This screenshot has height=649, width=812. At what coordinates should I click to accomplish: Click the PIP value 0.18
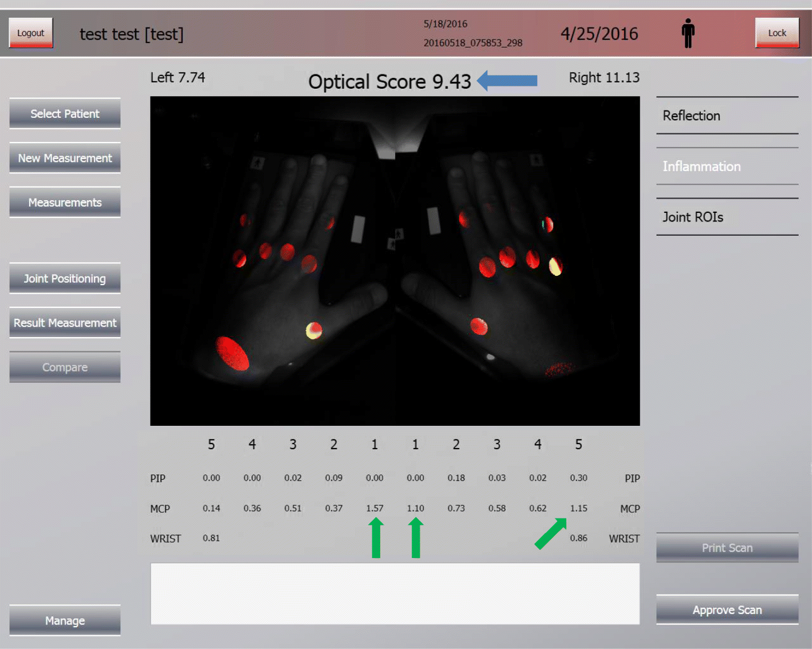456,478
